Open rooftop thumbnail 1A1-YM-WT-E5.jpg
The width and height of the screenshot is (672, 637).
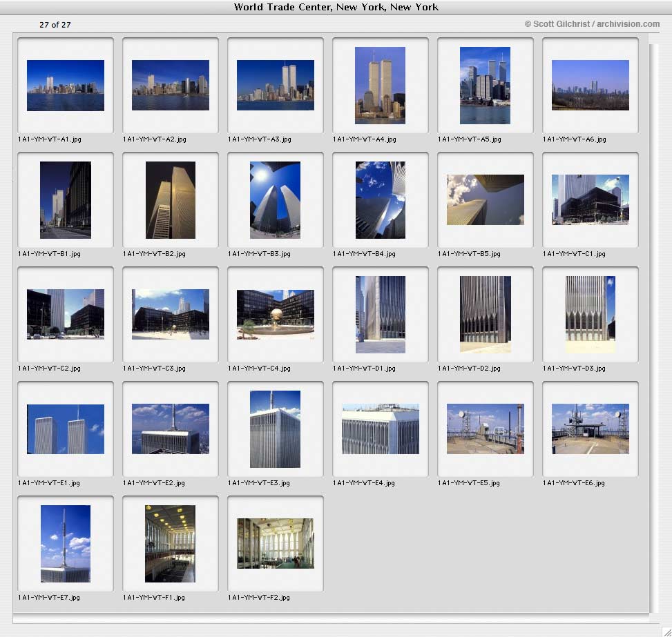point(486,429)
